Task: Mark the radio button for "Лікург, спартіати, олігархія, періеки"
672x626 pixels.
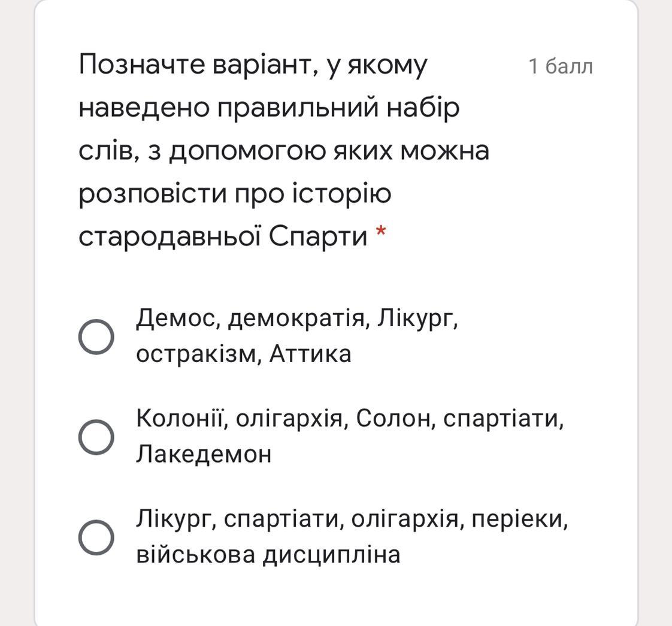Action: click(96, 537)
